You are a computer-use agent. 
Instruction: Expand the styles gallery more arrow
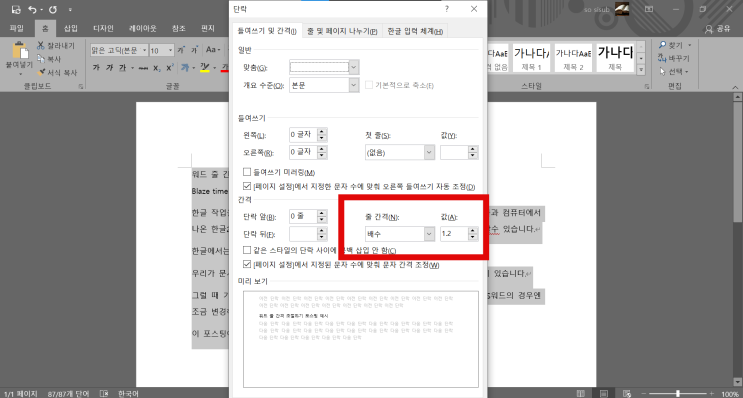click(x=641, y=70)
